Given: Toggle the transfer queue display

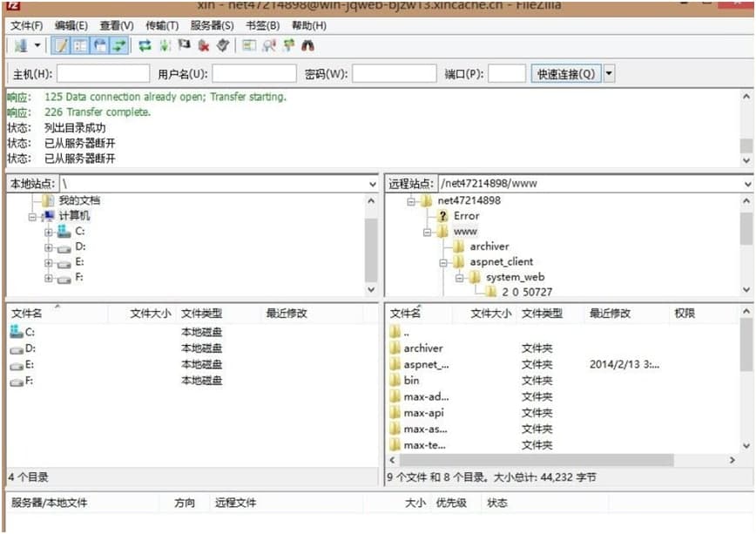Looking at the screenshot, I should pos(119,45).
